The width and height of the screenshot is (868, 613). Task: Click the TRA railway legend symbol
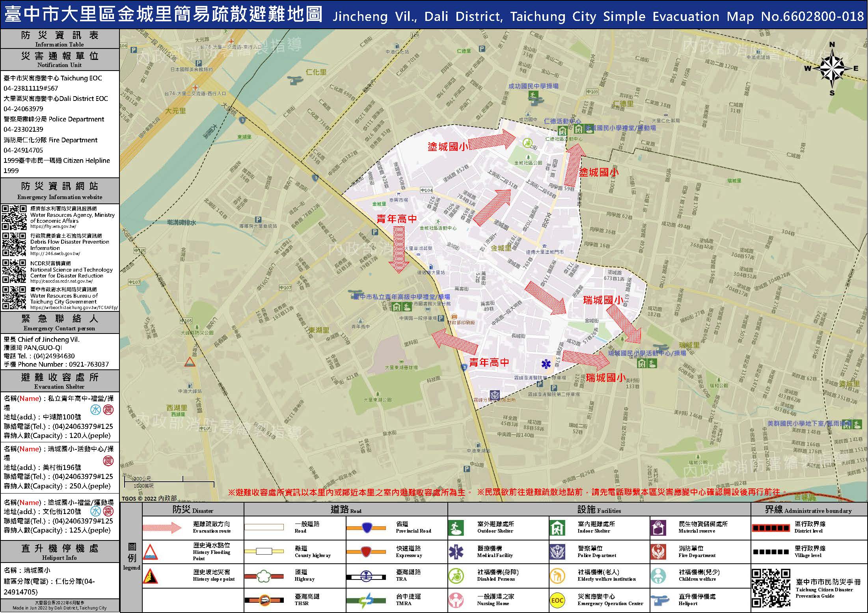[366, 577]
